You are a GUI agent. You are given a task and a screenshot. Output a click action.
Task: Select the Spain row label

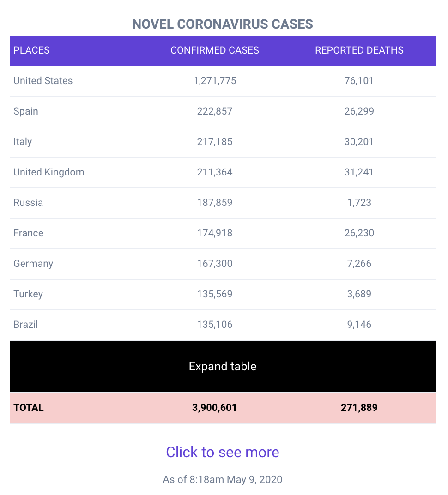[26, 111]
